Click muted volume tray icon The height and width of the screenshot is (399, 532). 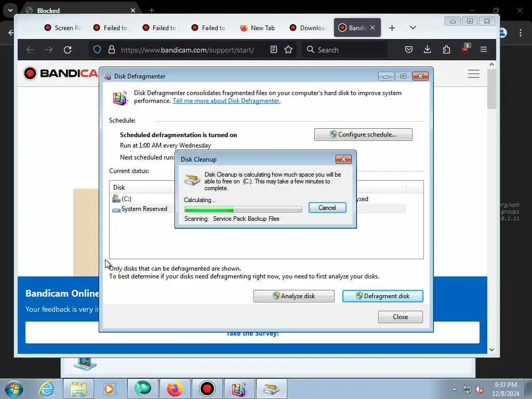point(480,390)
